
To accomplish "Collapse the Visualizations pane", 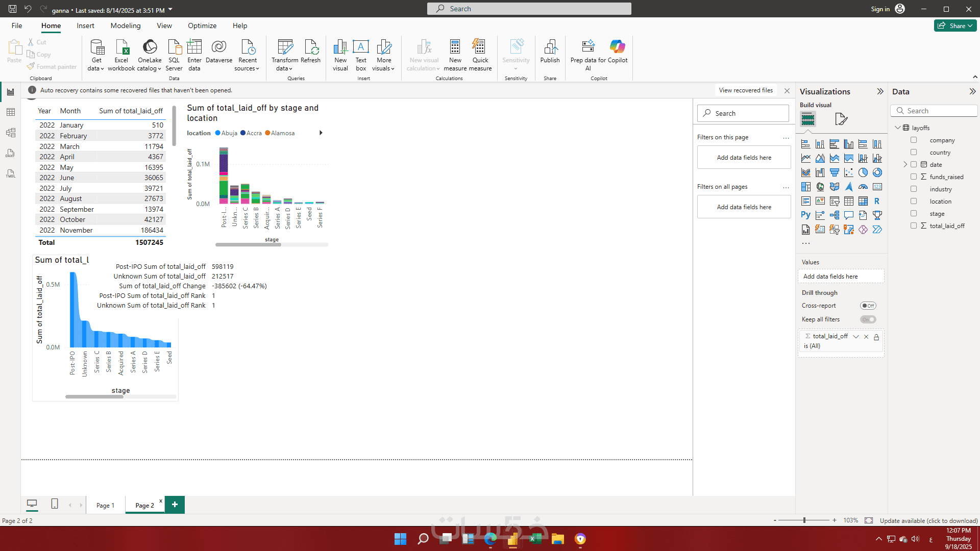I will click(880, 91).
